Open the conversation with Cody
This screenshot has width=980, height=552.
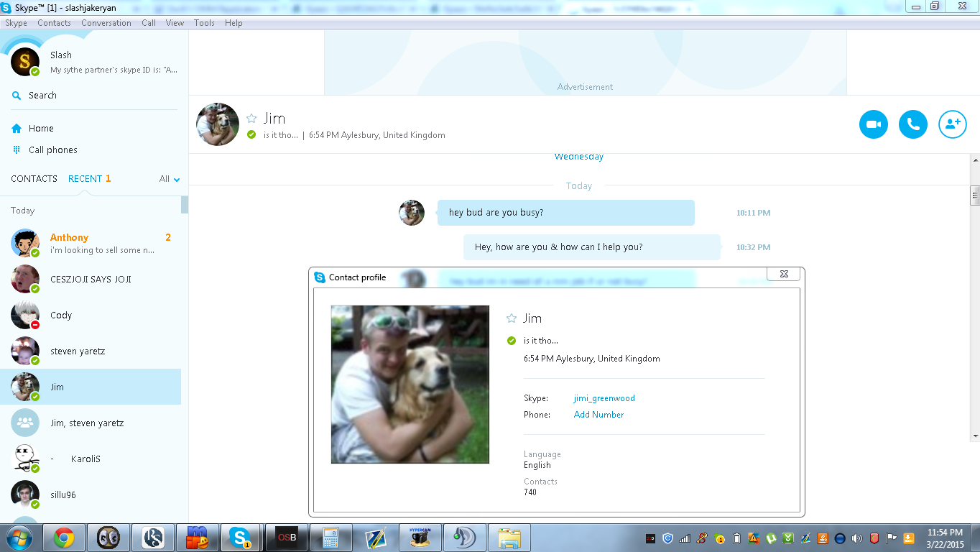[x=91, y=315]
